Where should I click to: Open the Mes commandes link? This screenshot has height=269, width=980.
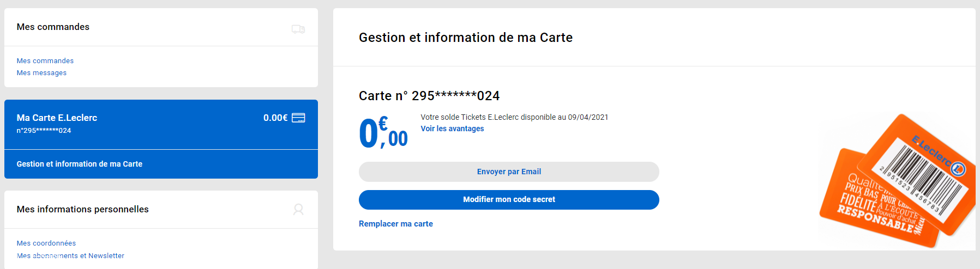coord(45,60)
